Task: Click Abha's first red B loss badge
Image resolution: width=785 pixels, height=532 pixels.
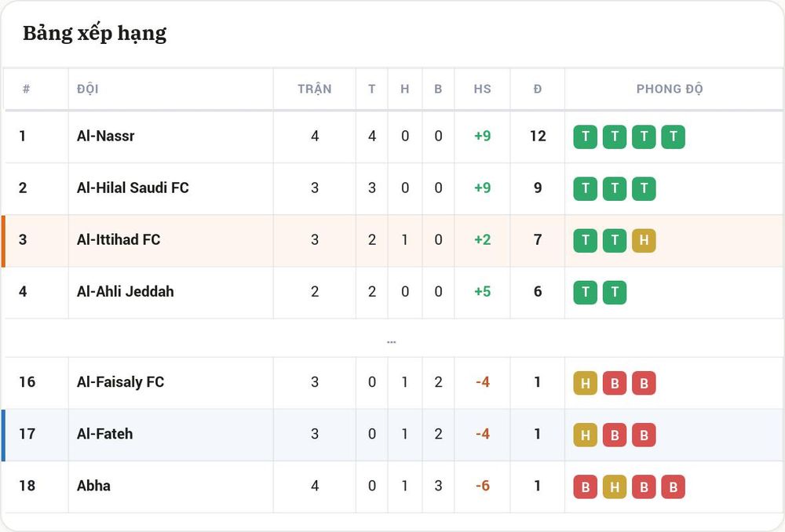Action: click(x=586, y=487)
